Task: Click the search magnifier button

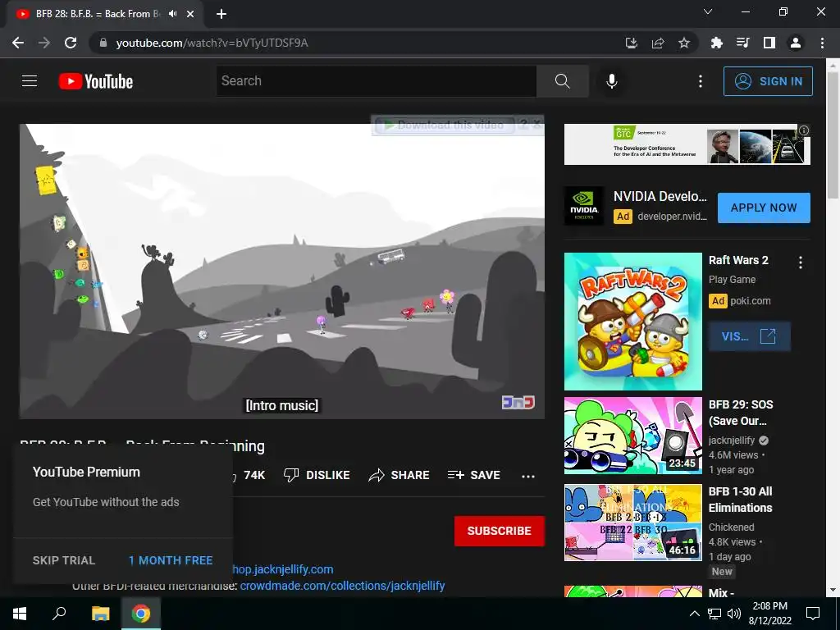Action: pyautogui.click(x=562, y=81)
